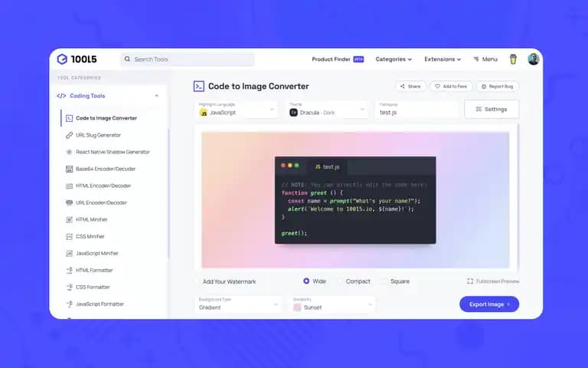Click the React Native Shadow Generator icon
This screenshot has width=588, height=368.
70,152
